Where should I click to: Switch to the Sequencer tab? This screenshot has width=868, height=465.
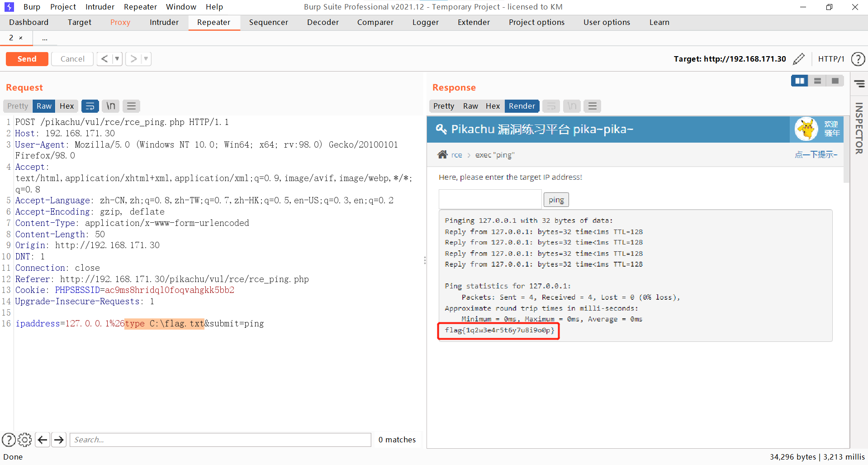coord(269,22)
